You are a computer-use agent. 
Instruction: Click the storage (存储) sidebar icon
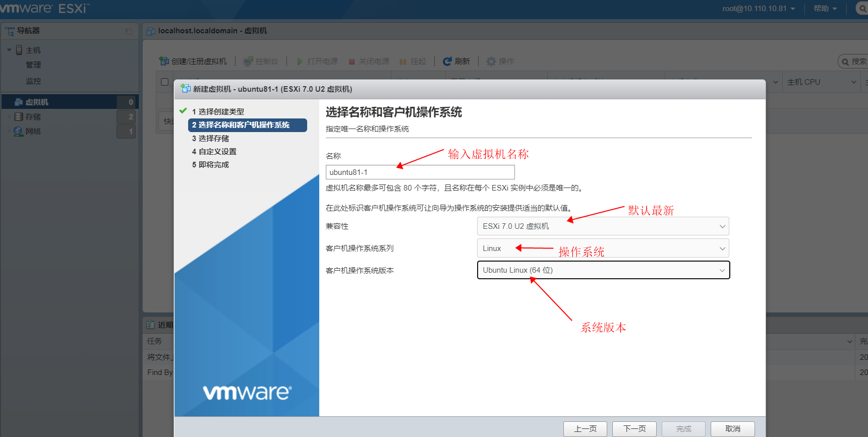(x=19, y=116)
